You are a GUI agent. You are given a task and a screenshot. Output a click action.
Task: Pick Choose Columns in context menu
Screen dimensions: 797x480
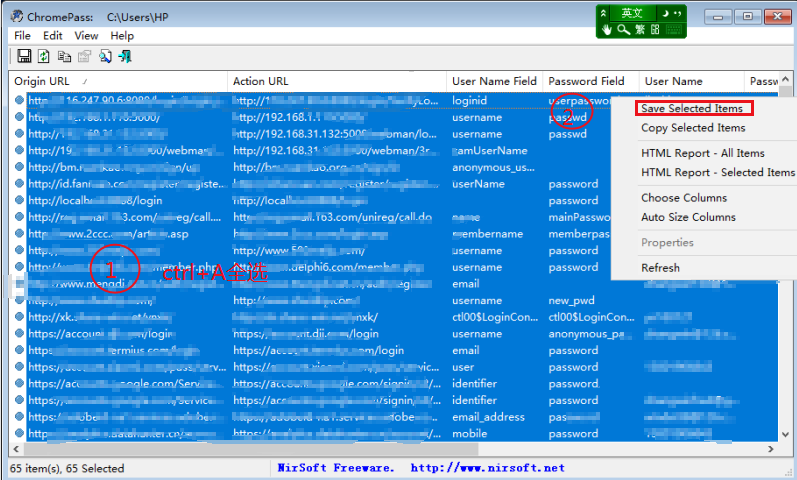pyautogui.click(x=684, y=198)
